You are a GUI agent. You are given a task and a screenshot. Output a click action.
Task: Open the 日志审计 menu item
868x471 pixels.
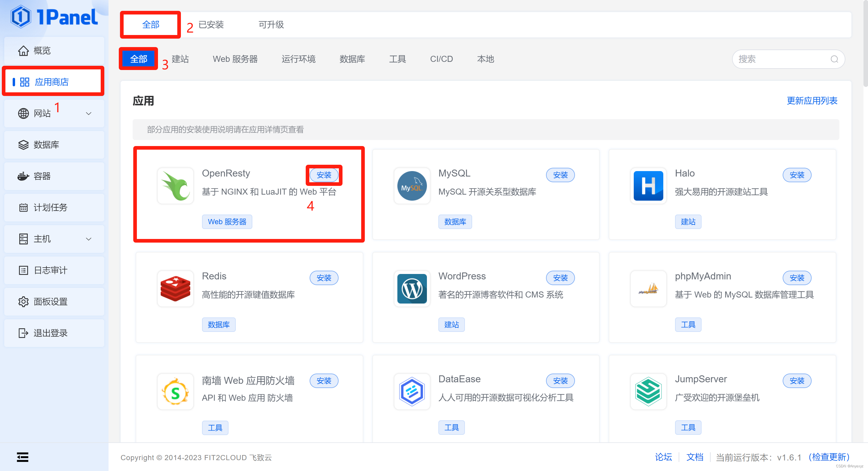point(54,270)
